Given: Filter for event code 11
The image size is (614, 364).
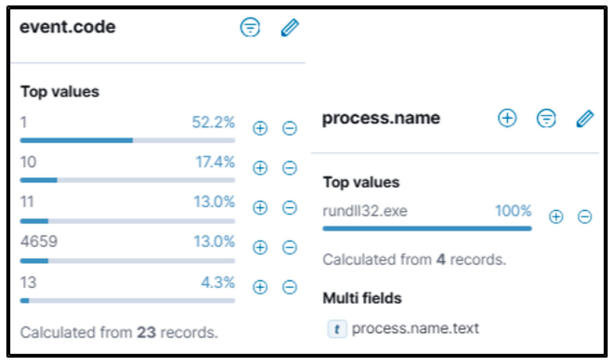Looking at the screenshot, I should pyautogui.click(x=260, y=208).
